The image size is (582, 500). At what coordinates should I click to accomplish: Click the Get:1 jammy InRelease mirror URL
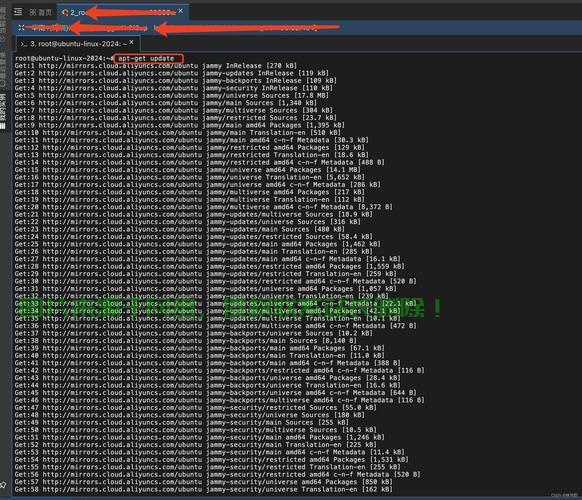pyautogui.click(x=118, y=66)
